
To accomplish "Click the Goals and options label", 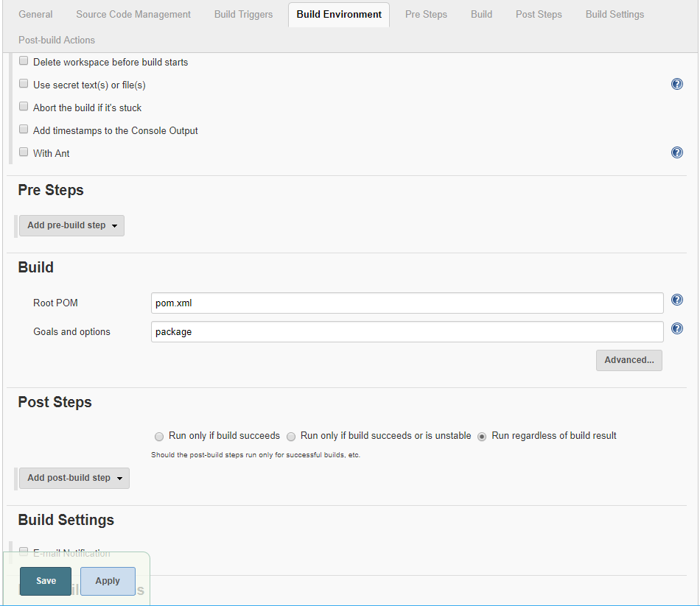I will click(71, 331).
